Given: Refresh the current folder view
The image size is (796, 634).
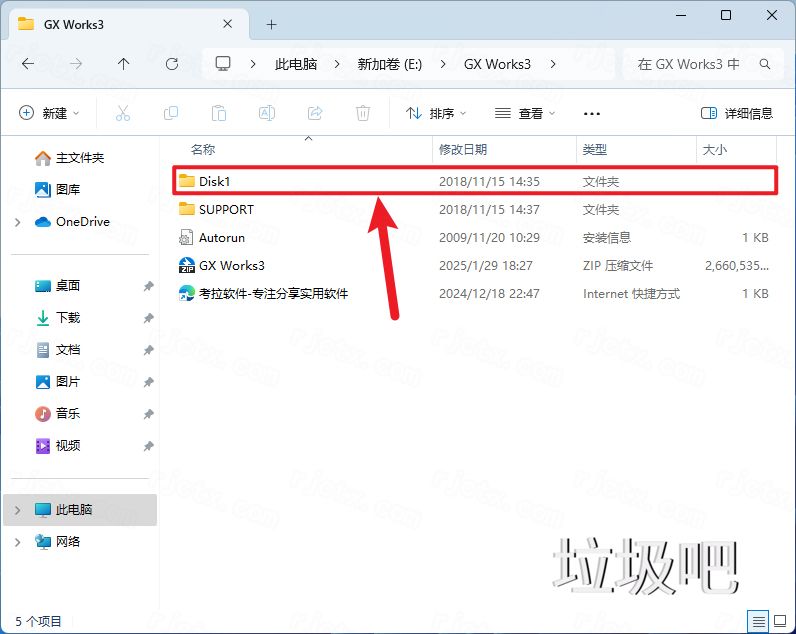Looking at the screenshot, I should coord(172,63).
